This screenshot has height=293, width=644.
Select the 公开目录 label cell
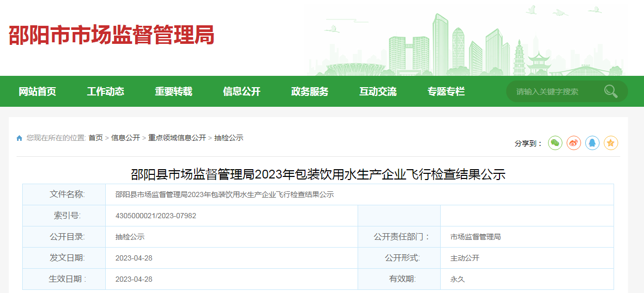(64, 237)
